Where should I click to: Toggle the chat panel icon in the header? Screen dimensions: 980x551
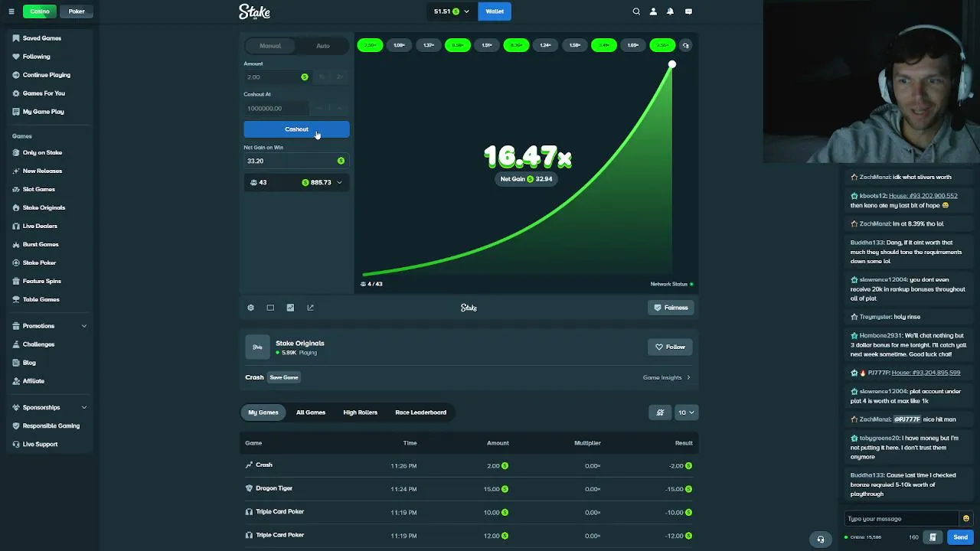[688, 11]
